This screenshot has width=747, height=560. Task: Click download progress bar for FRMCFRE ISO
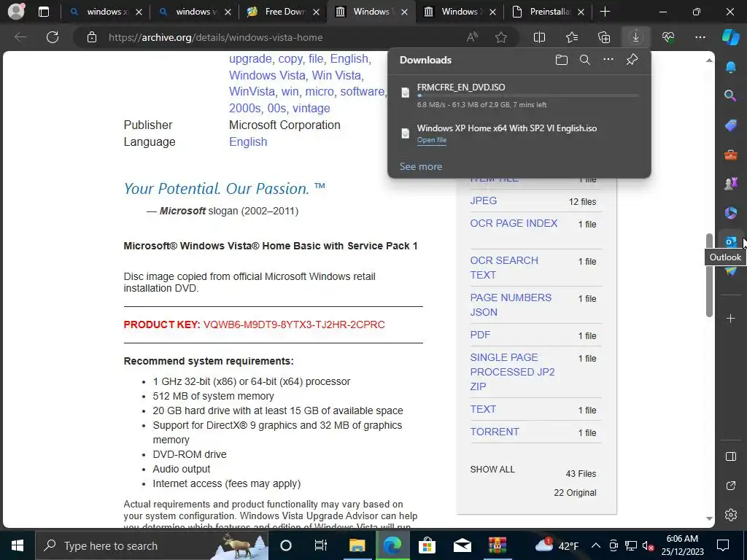(x=527, y=96)
